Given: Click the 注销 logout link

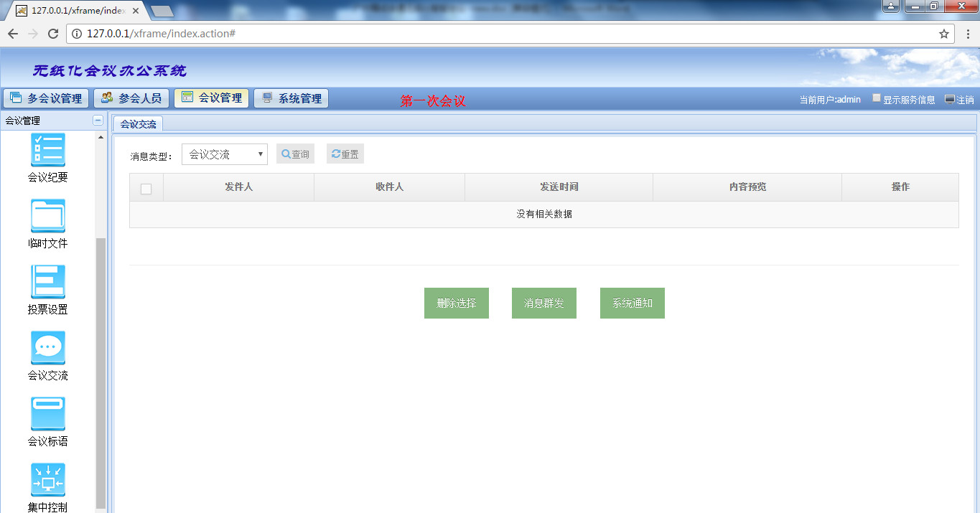Looking at the screenshot, I should pyautogui.click(x=959, y=100).
